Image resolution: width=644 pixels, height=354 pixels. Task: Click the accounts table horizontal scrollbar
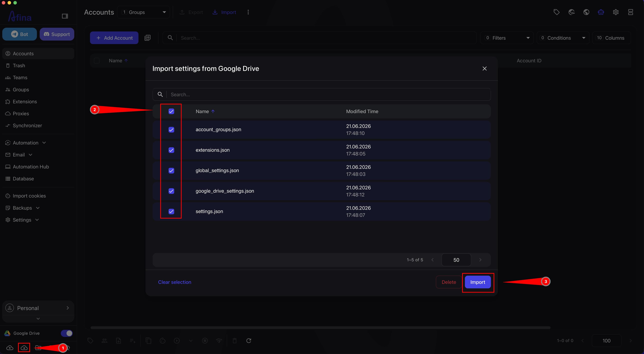320,327
